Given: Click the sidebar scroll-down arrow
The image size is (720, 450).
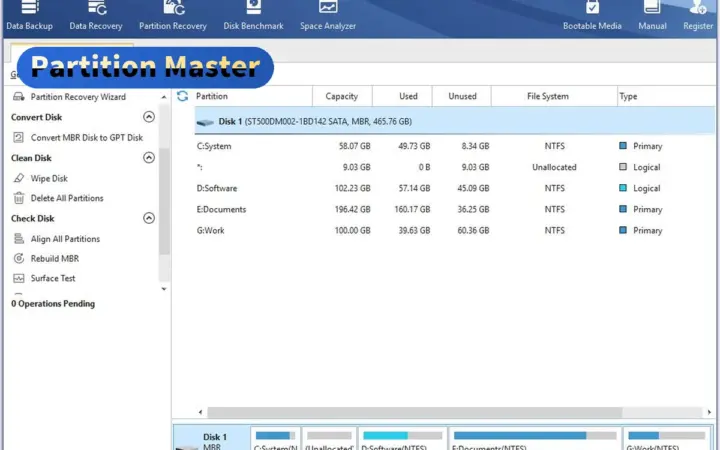Looking at the screenshot, I should (x=164, y=289).
